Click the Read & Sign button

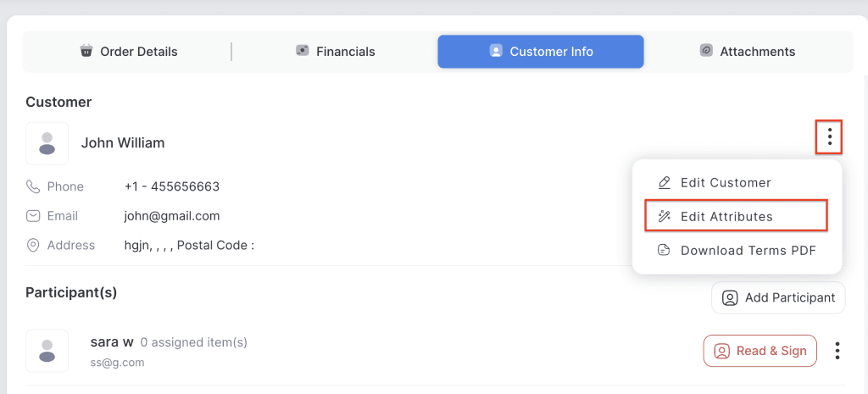[759, 351]
